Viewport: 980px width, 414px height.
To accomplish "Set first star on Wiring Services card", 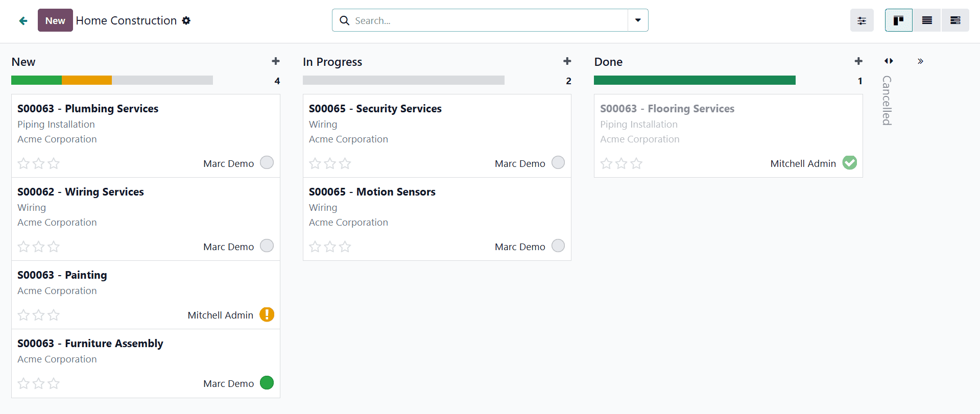I will [23, 247].
